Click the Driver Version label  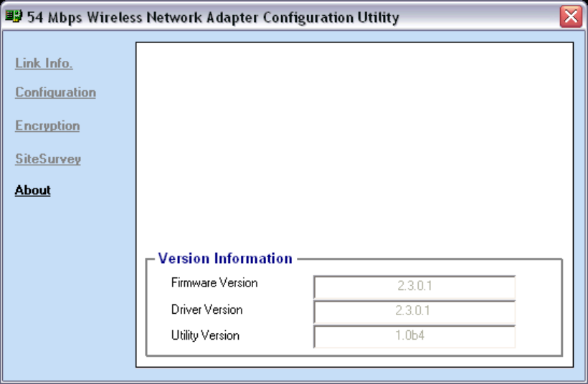click(x=207, y=309)
